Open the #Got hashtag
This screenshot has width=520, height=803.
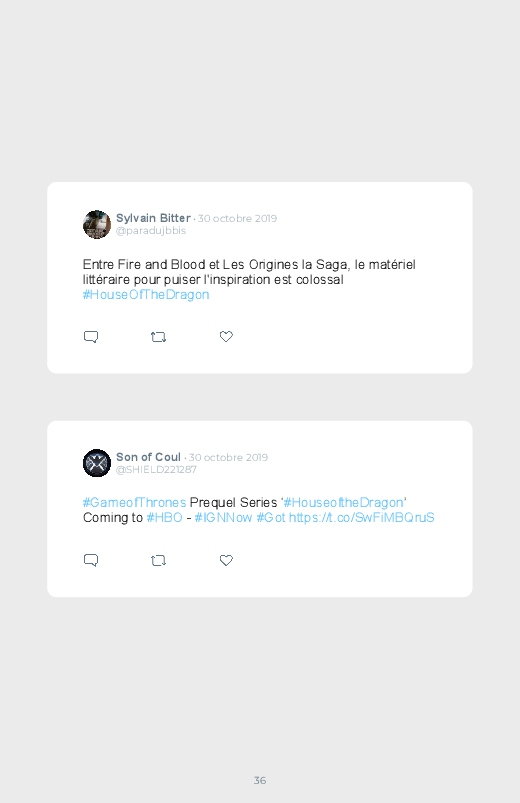pyautogui.click(x=271, y=518)
